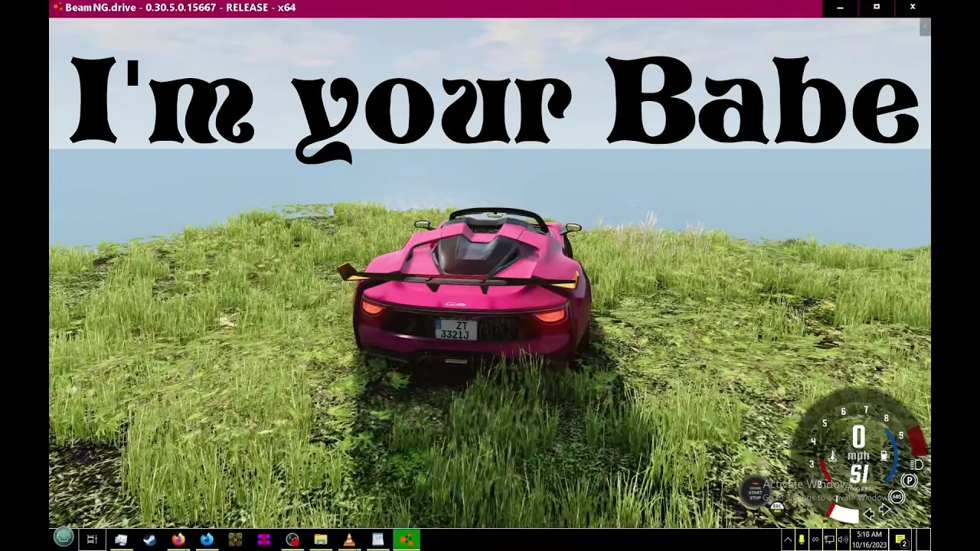This screenshot has width=980, height=551.
Task: Click the BeamNG logo in the title bar
Action: (x=57, y=8)
